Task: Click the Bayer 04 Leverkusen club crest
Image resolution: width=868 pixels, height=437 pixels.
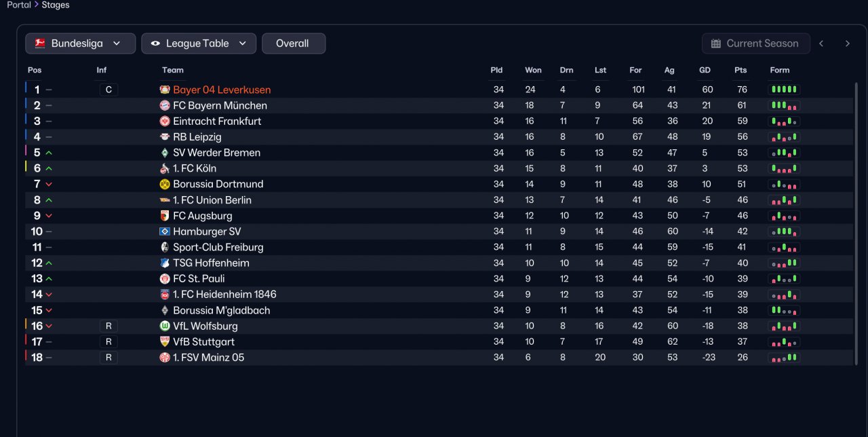Action: pyautogui.click(x=165, y=90)
